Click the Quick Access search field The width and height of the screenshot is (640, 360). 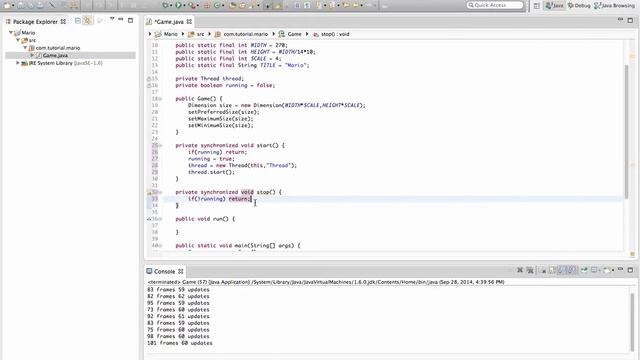click(495, 5)
